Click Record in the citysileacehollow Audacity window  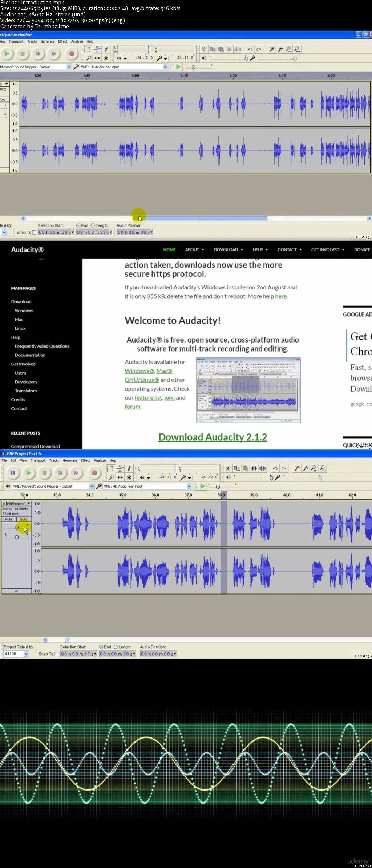pos(72,54)
